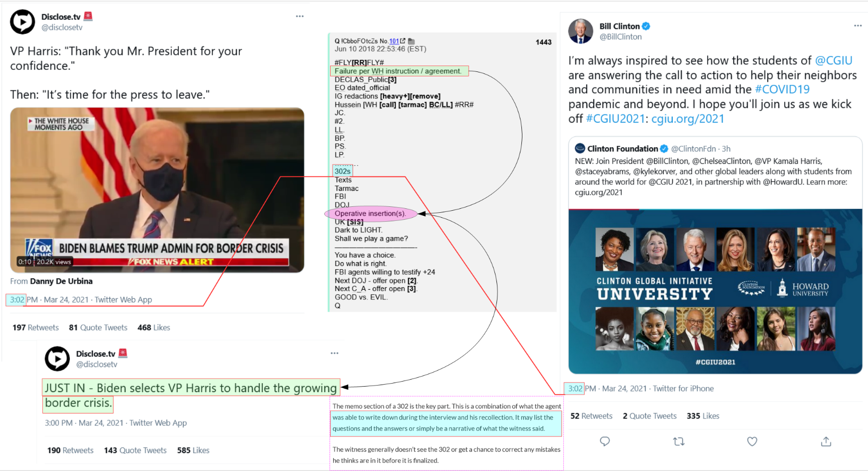Image resolution: width=868 pixels, height=471 pixels.
Task: Share Bill Clinton's tweet via share icon
Action: click(x=826, y=442)
